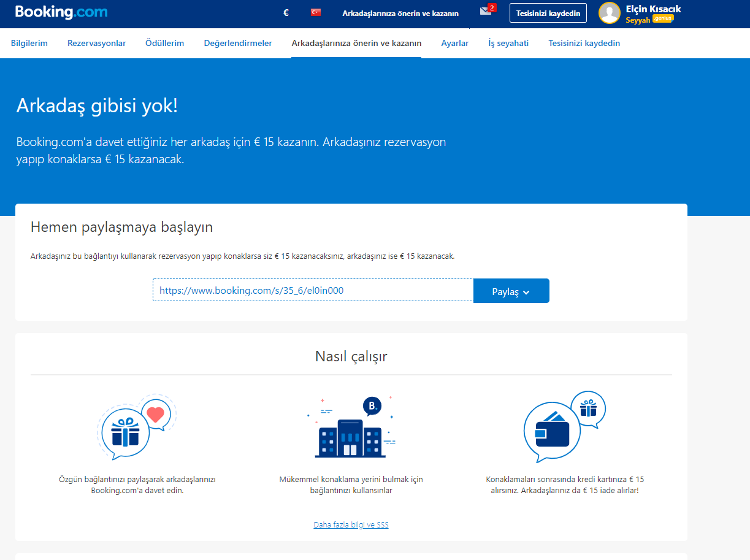Screen dimensions: 750x560
Task: Open the euro currency selector
Action: pyautogui.click(x=286, y=12)
